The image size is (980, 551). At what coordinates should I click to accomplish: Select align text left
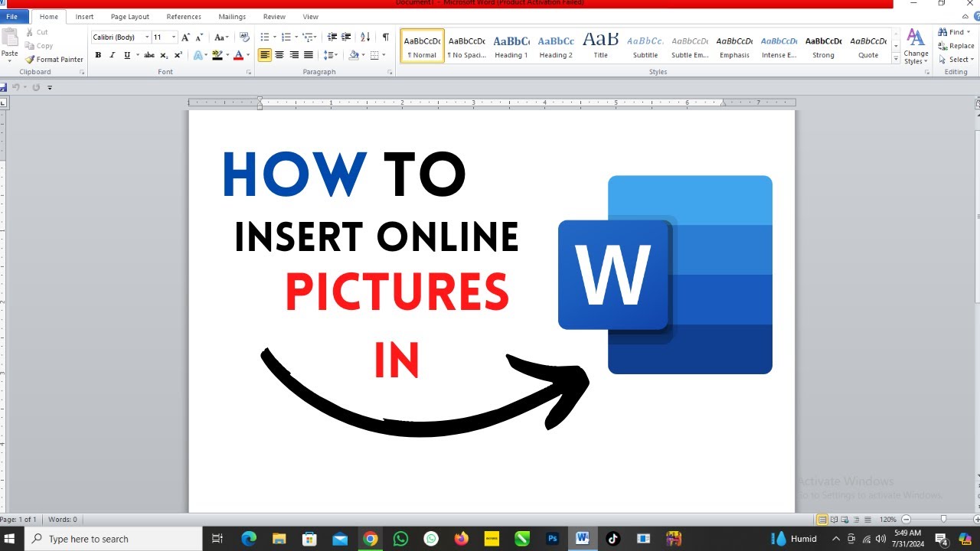pyautogui.click(x=264, y=55)
